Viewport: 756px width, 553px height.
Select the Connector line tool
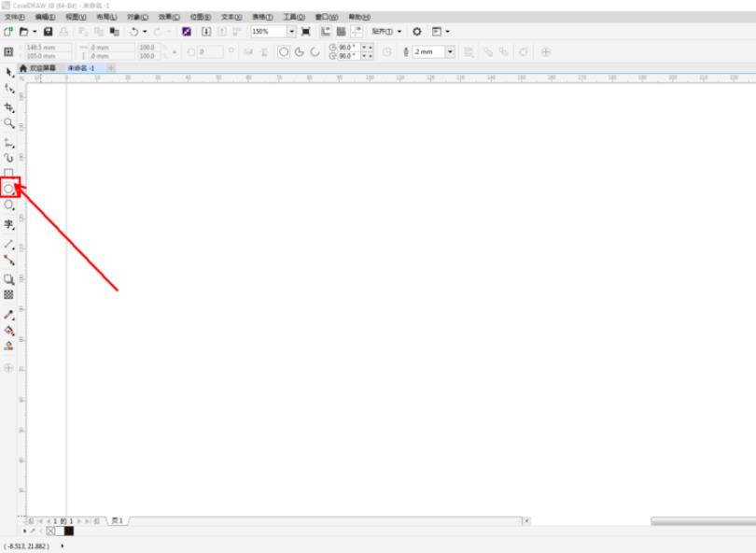tap(9, 261)
